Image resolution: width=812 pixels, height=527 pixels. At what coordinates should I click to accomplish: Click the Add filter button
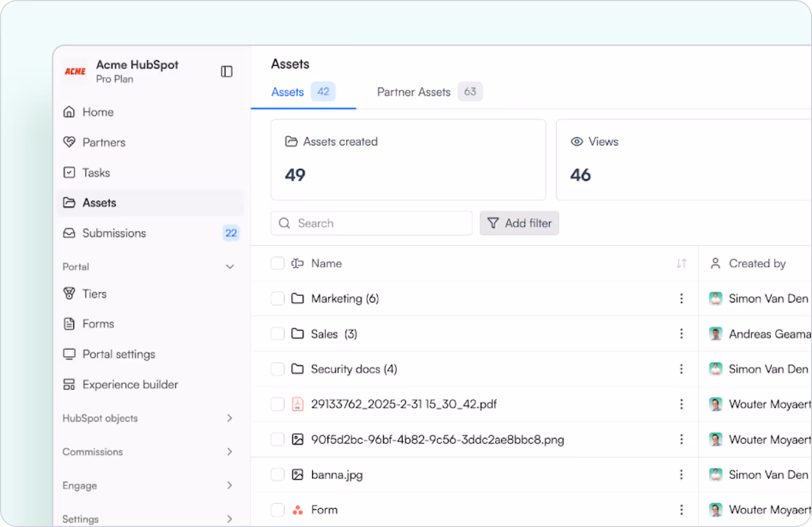[519, 223]
